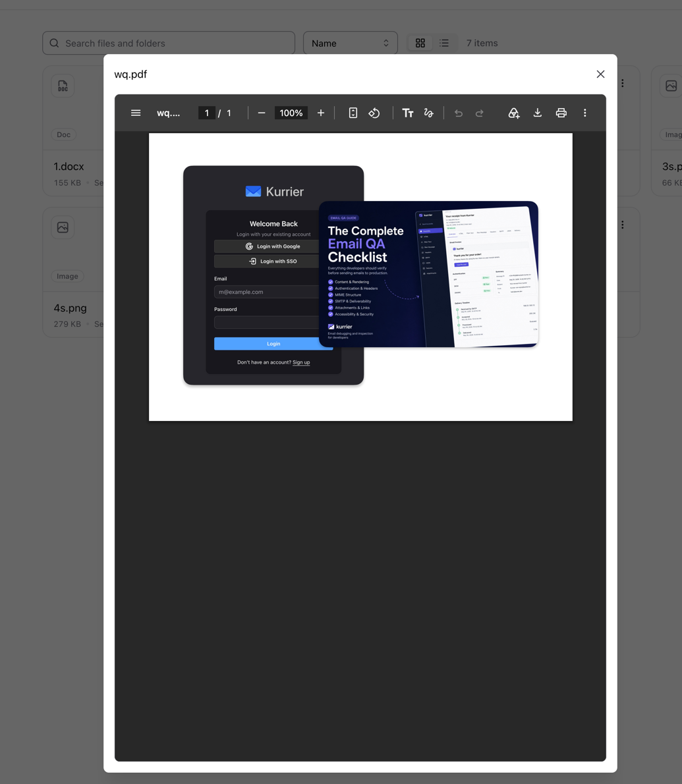The height and width of the screenshot is (784, 682).
Task: Print the PDF document
Action: (x=561, y=113)
